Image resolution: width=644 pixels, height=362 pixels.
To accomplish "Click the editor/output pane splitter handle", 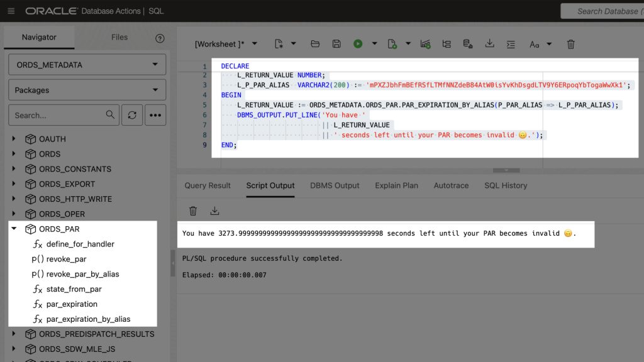I will point(506,170).
